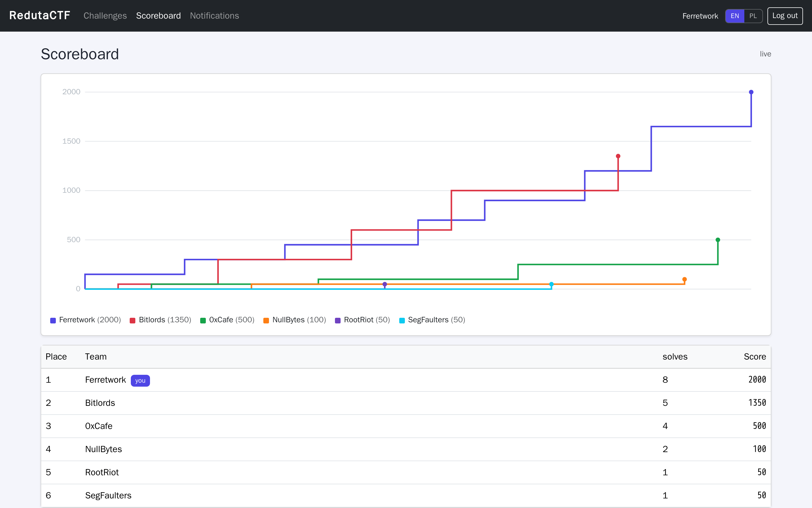
Task: Toggle Bitlords (1350) legend label
Action: click(x=165, y=320)
